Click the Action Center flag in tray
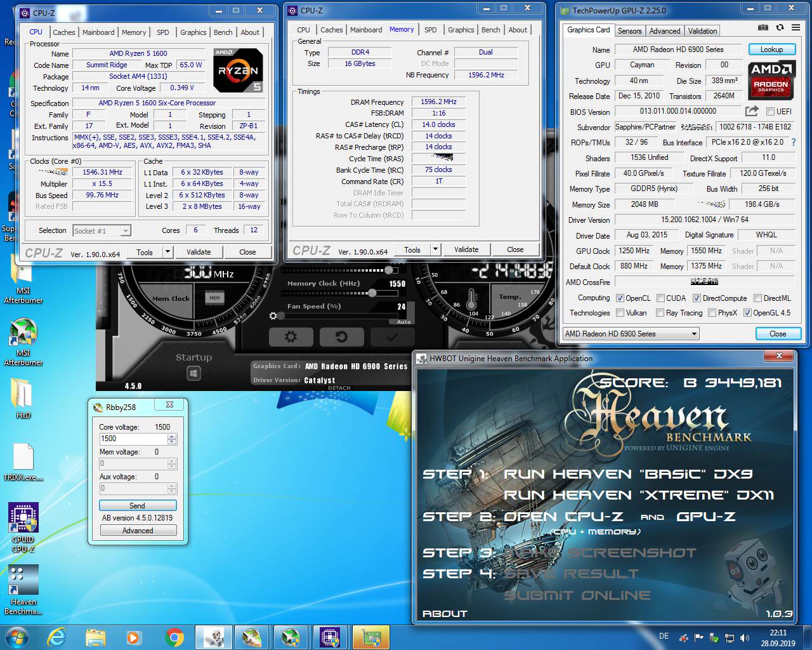 698,638
